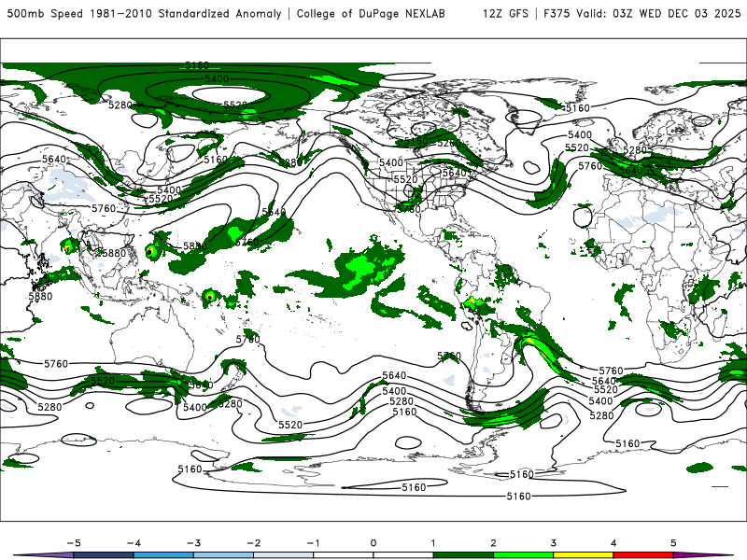The width and height of the screenshot is (747, 560).
Task: Click the '-3' colorbar tick label
Action: [193, 543]
